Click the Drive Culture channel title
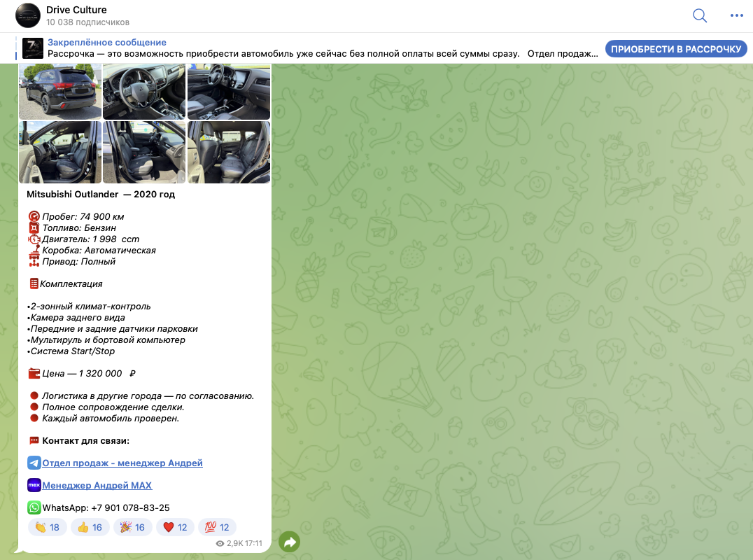This screenshot has width=753, height=560. click(76, 10)
